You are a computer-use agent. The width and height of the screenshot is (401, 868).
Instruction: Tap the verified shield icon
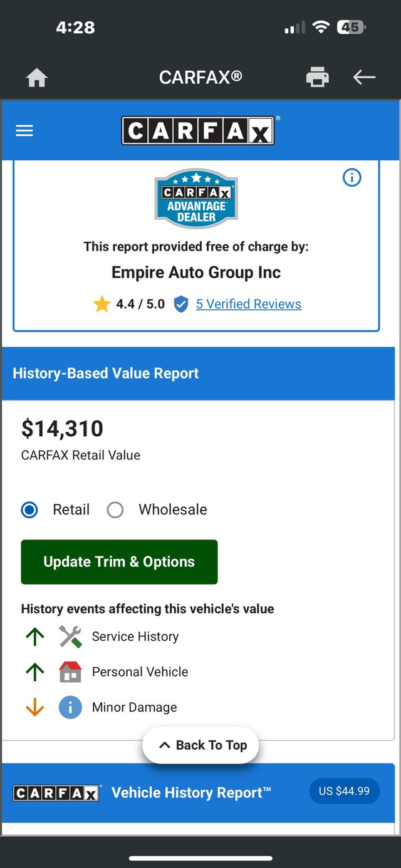click(181, 304)
